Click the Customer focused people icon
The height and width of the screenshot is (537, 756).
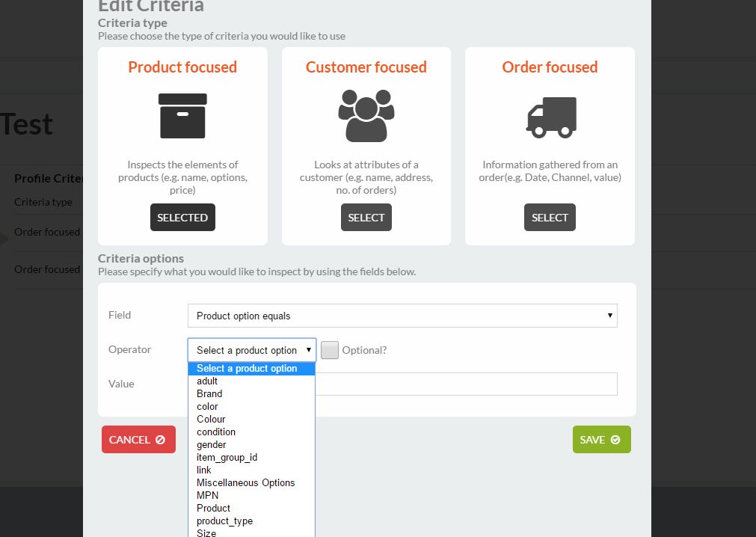[x=366, y=116]
